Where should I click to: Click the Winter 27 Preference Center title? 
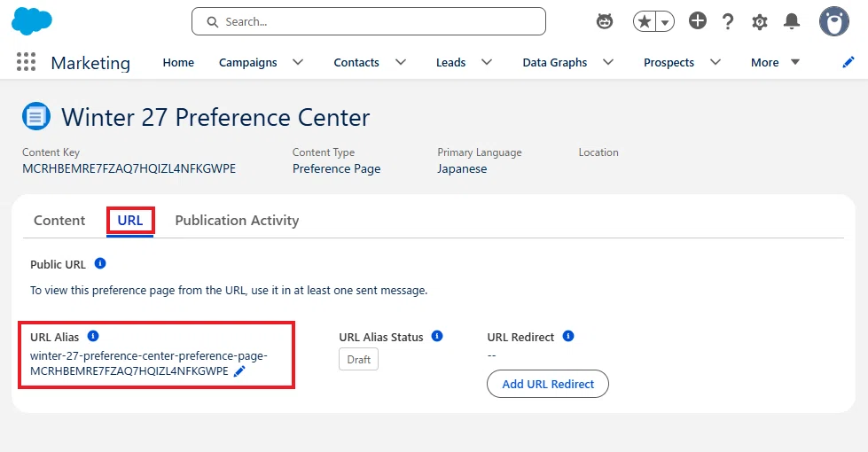(x=215, y=117)
